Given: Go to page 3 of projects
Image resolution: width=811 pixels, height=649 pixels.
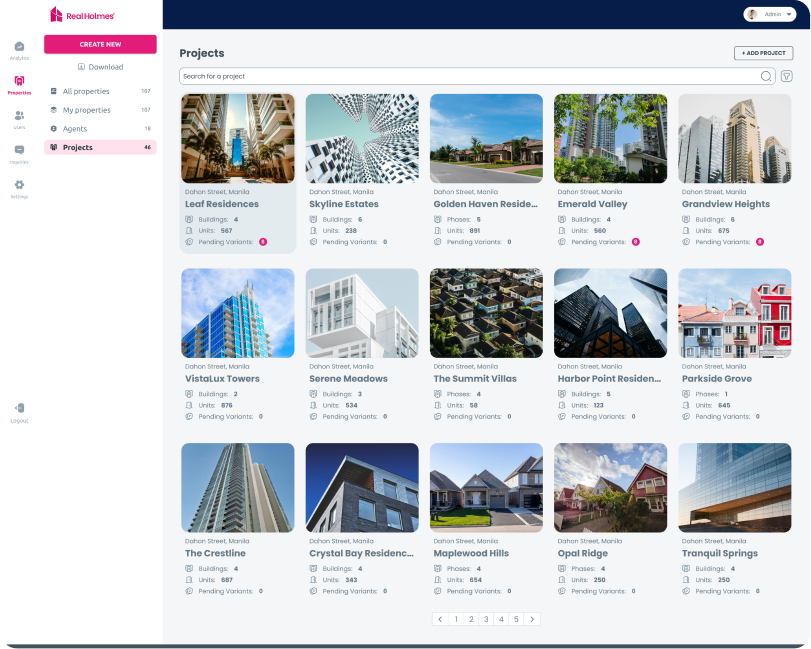Looking at the screenshot, I should pos(487,619).
